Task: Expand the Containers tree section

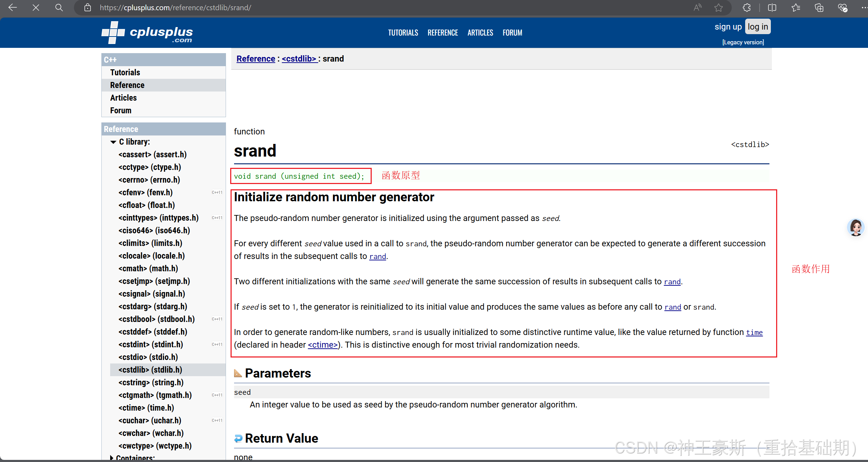Action: [112, 458]
